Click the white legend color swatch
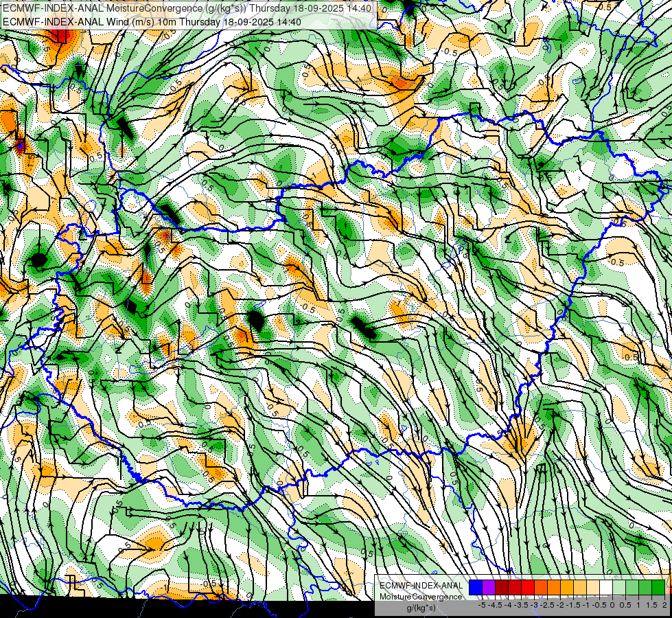 tap(606, 587)
